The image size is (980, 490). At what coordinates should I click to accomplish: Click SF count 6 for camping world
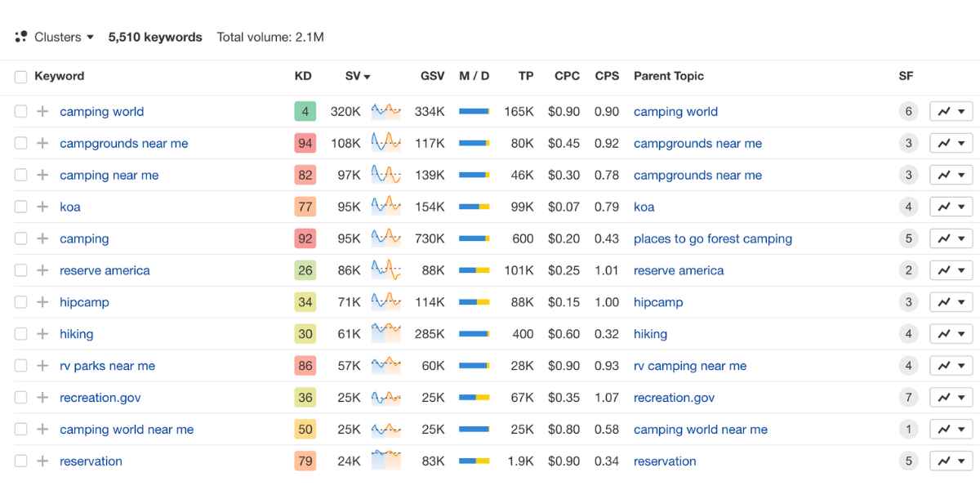pos(908,112)
